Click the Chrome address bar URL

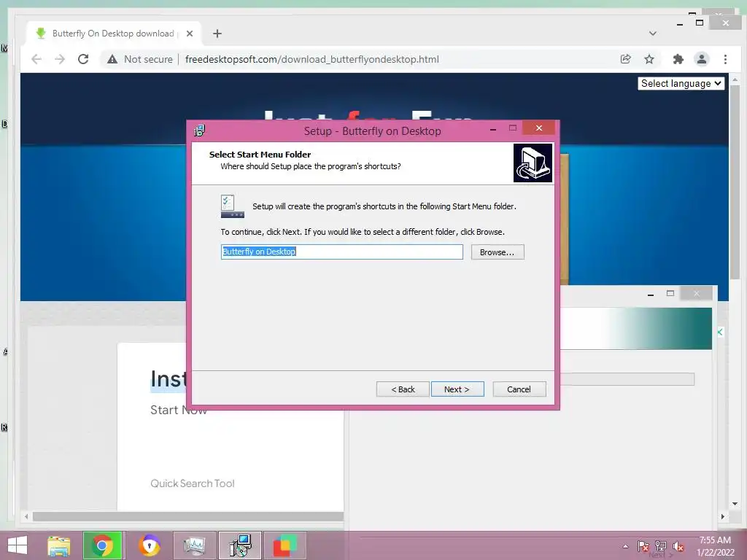(x=312, y=59)
